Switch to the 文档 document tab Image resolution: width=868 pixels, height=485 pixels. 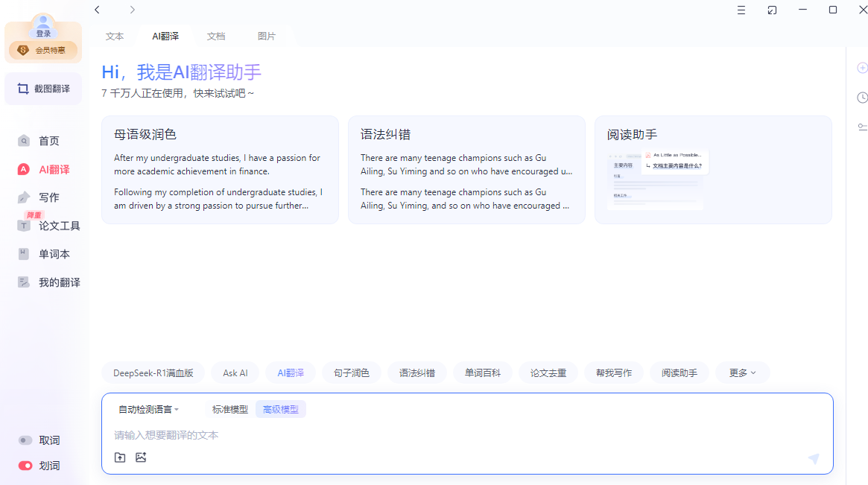tap(216, 36)
